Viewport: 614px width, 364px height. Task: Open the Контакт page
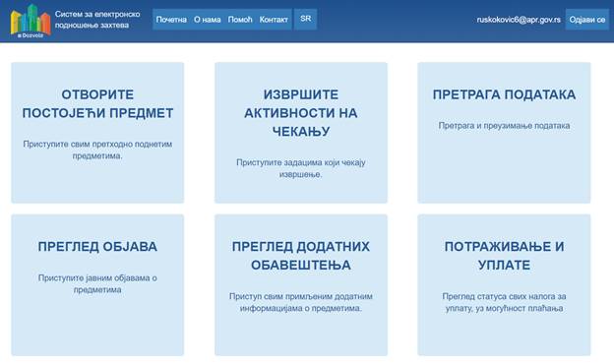[274, 19]
